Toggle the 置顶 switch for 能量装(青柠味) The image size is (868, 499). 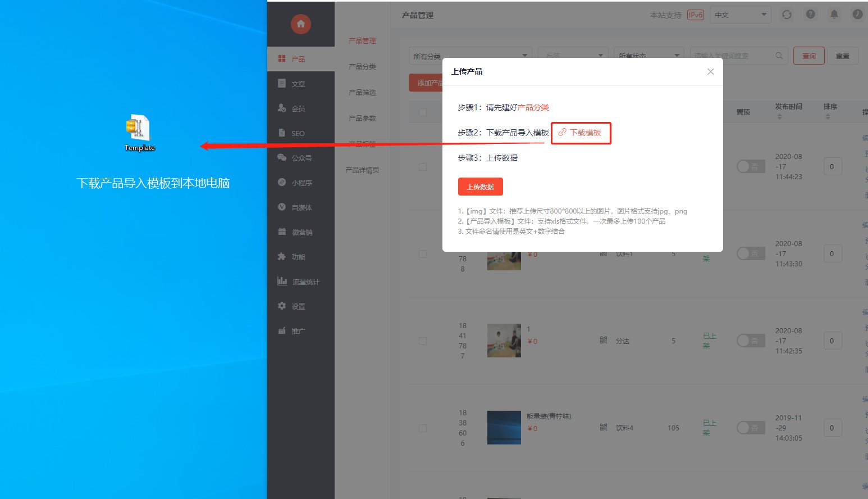coord(751,428)
